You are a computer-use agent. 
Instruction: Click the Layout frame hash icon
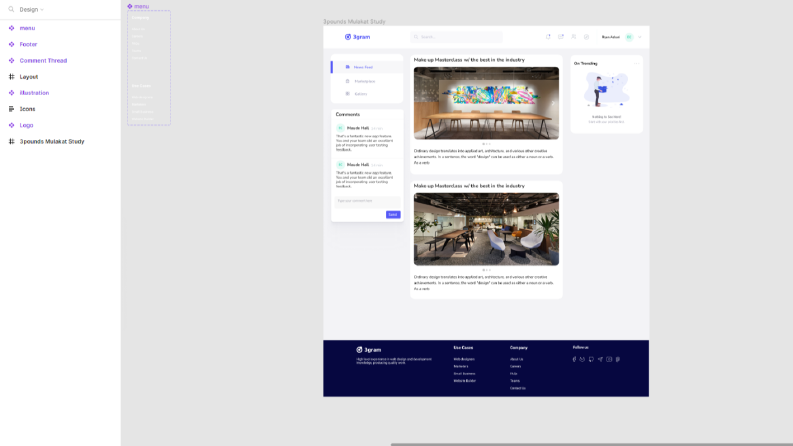(x=11, y=77)
